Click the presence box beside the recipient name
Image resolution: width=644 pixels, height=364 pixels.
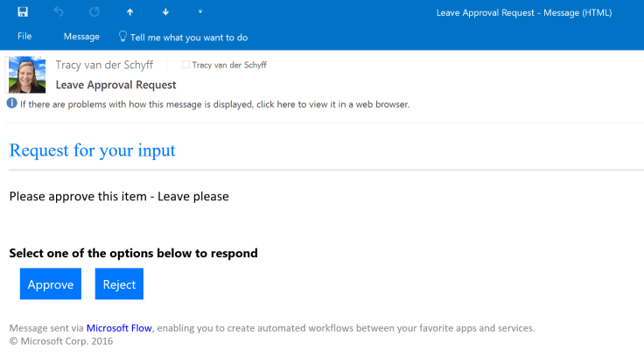(185, 65)
